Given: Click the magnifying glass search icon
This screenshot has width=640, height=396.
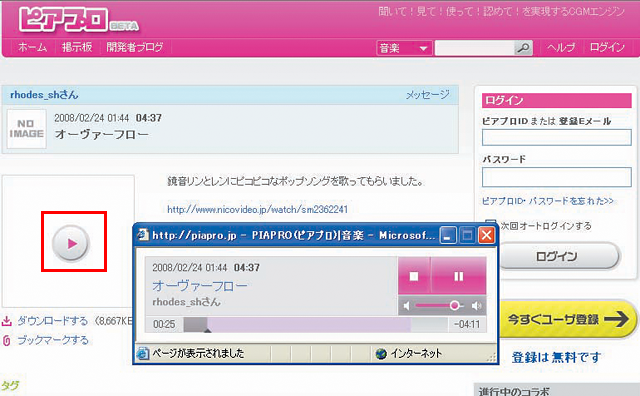Looking at the screenshot, I should pyautogui.click(x=523, y=48).
